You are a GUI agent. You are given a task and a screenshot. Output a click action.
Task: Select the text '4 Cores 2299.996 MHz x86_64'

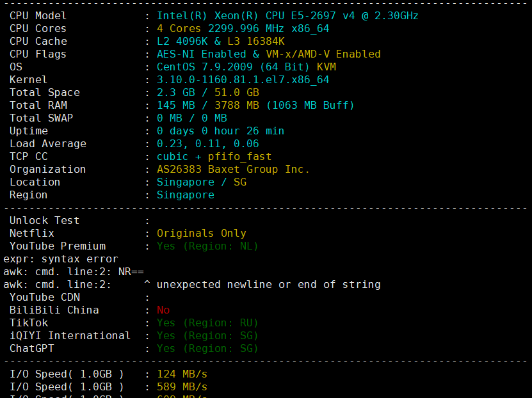point(243,29)
